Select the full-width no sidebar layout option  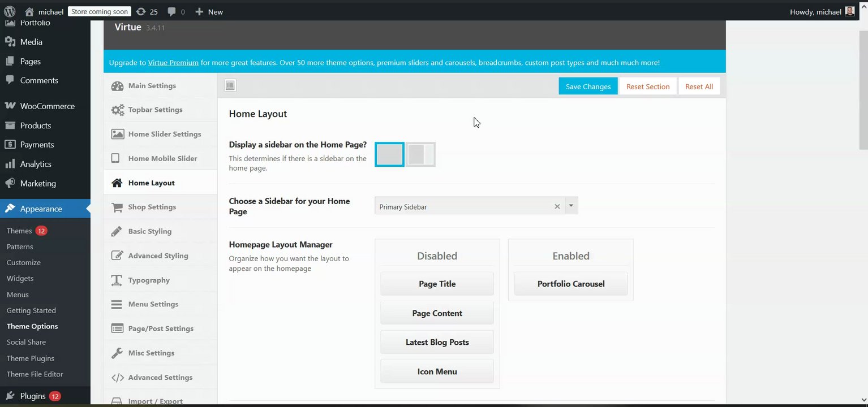point(389,154)
